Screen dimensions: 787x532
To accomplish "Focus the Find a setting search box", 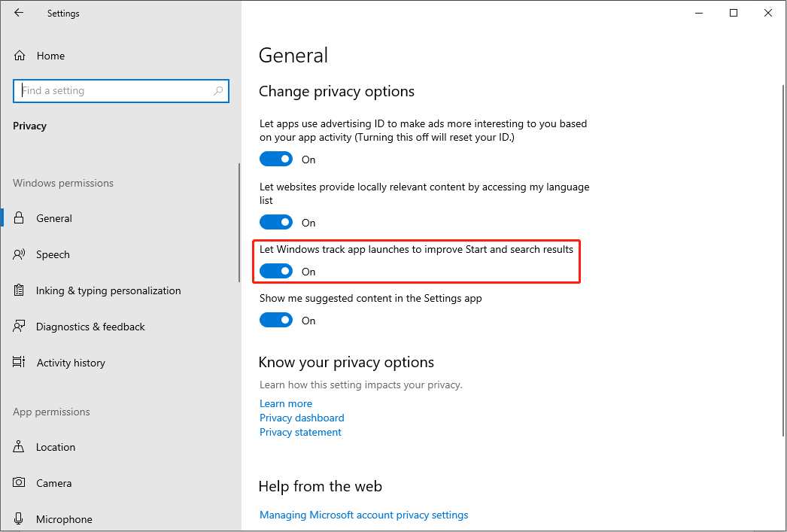I will 121,91.
